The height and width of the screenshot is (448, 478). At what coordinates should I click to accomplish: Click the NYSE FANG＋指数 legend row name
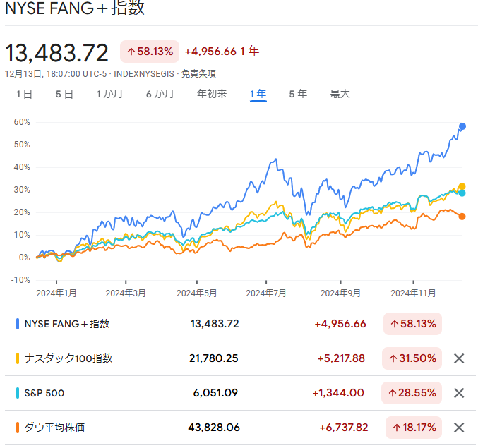click(67, 324)
